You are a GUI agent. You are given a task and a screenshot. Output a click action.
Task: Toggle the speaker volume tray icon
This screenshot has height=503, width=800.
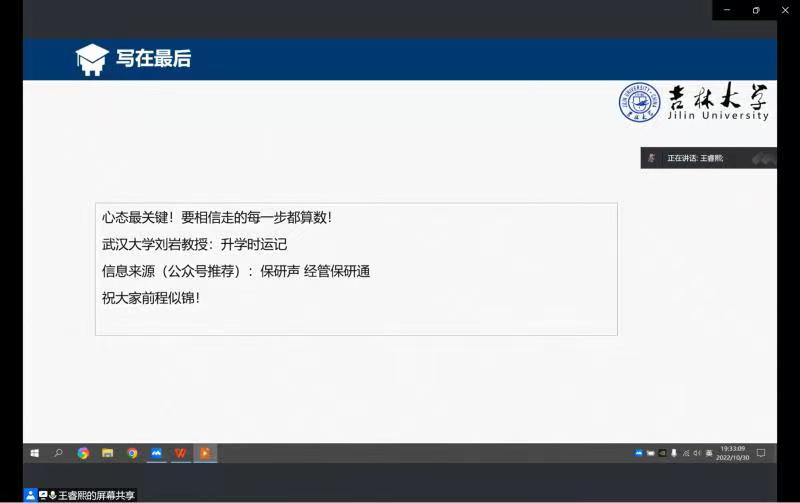(697, 453)
